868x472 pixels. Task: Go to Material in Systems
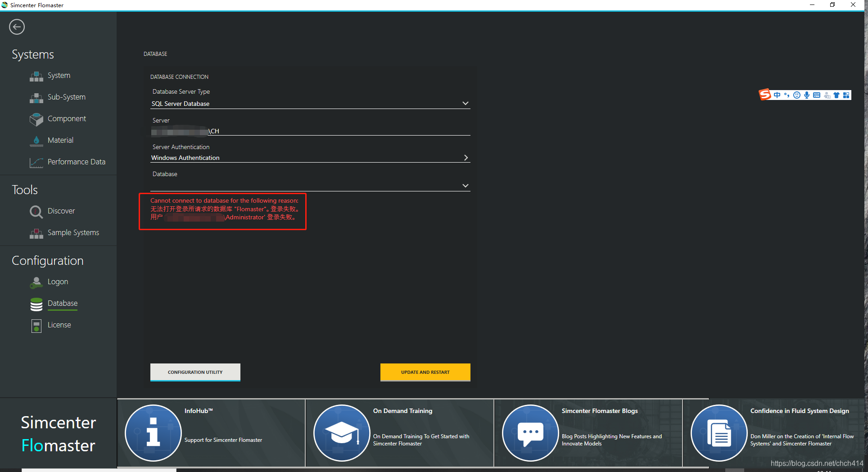point(60,141)
